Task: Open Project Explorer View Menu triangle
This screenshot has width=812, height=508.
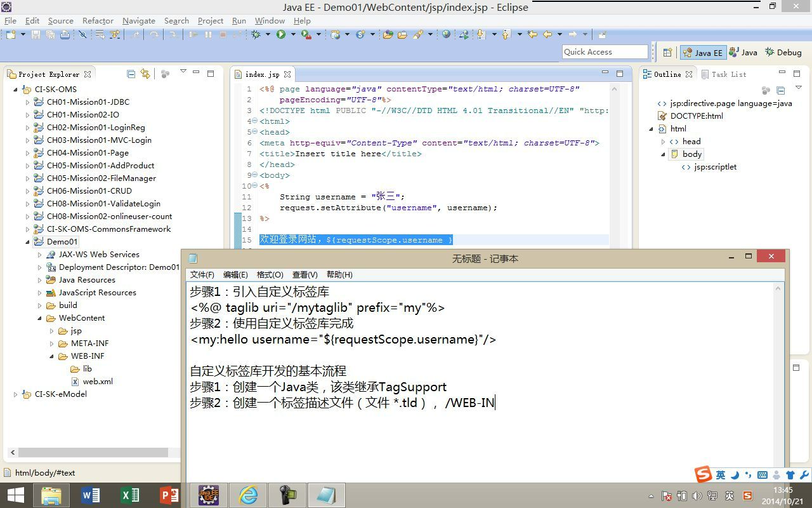Action: pos(183,71)
